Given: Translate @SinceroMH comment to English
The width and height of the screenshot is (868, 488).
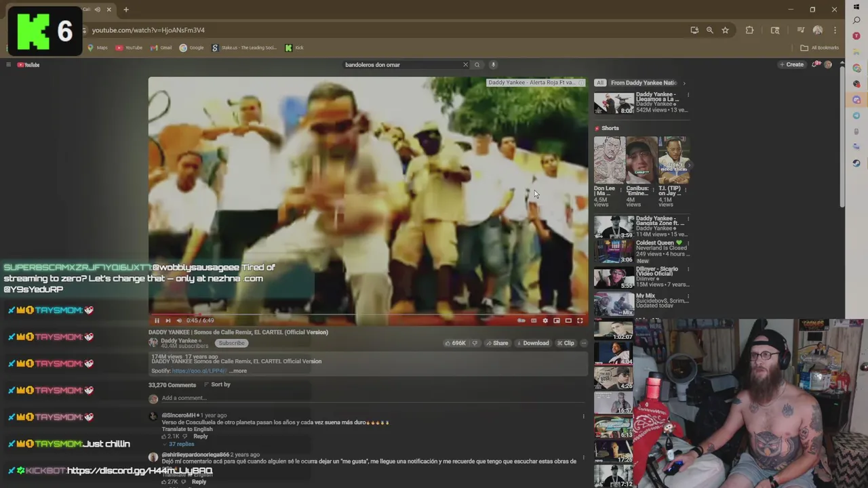Looking at the screenshot, I should click(x=187, y=429).
